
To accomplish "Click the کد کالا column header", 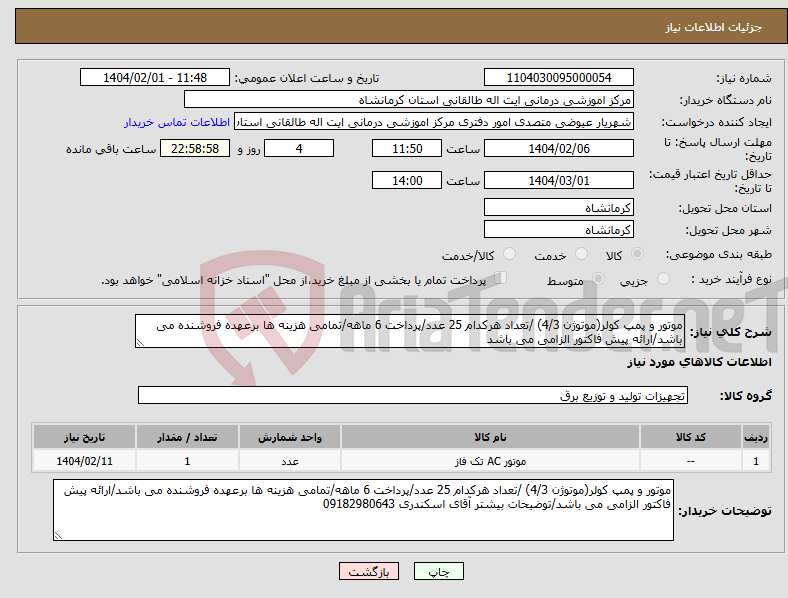I will 691,437.
